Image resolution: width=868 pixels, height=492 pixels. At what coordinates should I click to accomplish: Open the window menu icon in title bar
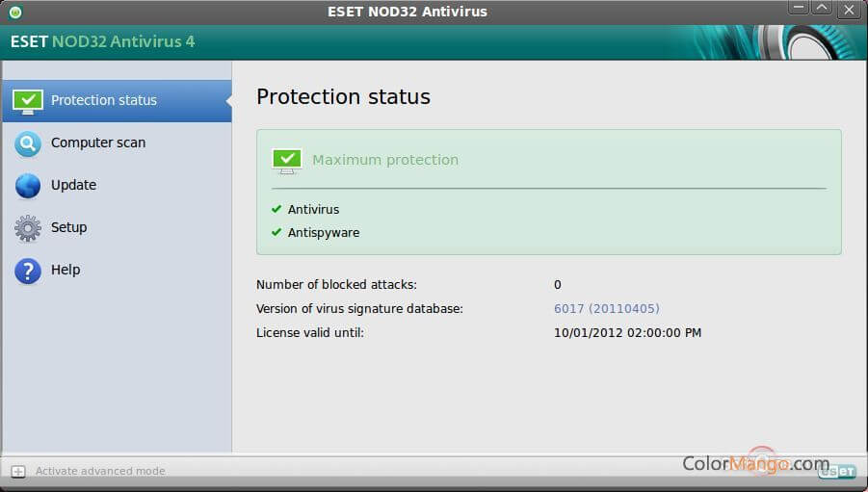point(14,12)
